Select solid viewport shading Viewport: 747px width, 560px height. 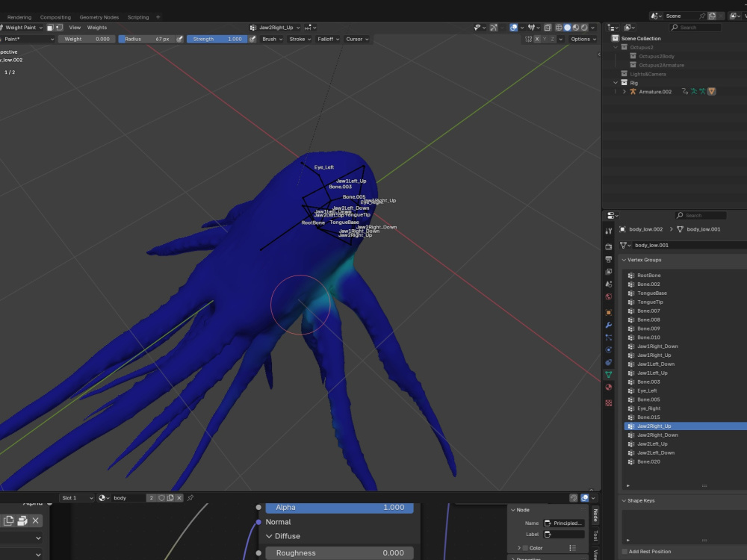point(568,28)
